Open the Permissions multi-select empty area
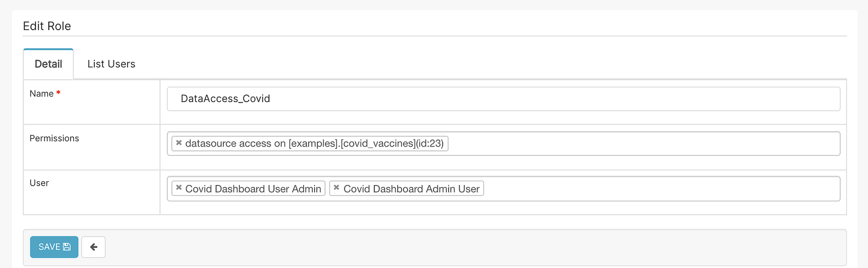 (x=640, y=144)
